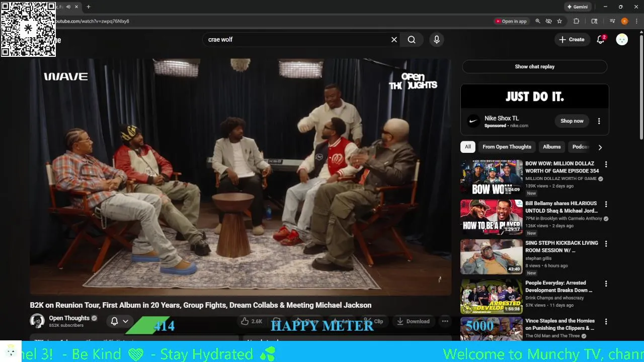Click the Nike swoosh logo in the ad
The height and width of the screenshot is (362, 644).
pyautogui.click(x=473, y=121)
